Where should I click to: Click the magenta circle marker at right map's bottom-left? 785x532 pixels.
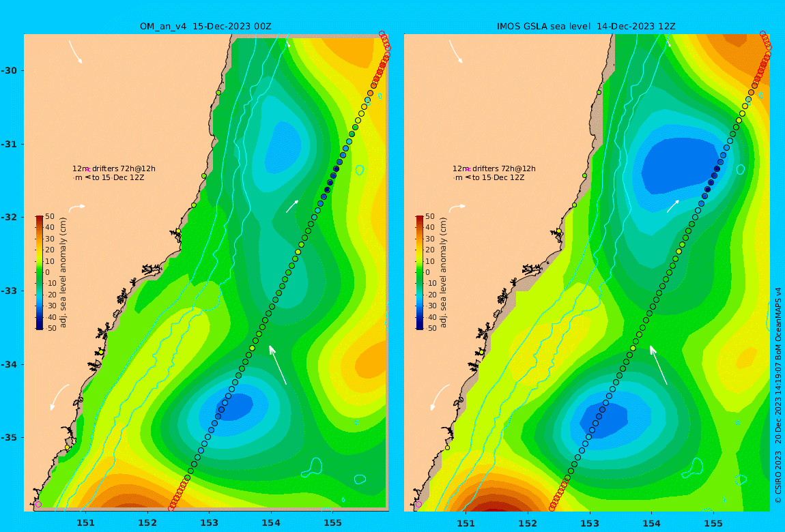(x=418, y=504)
